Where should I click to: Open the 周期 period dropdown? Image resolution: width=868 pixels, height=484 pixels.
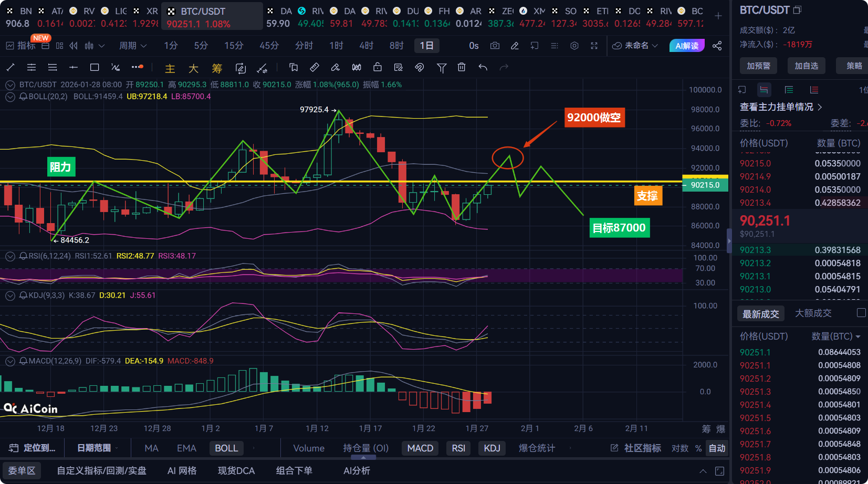pyautogui.click(x=132, y=46)
